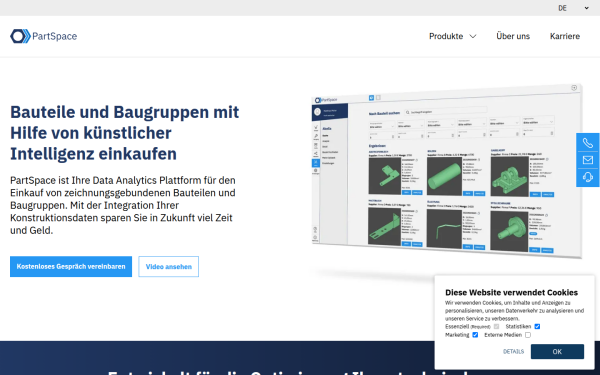This screenshot has height=375, width=600.
Task: Open cookie DETAILS link
Action: [x=514, y=351]
